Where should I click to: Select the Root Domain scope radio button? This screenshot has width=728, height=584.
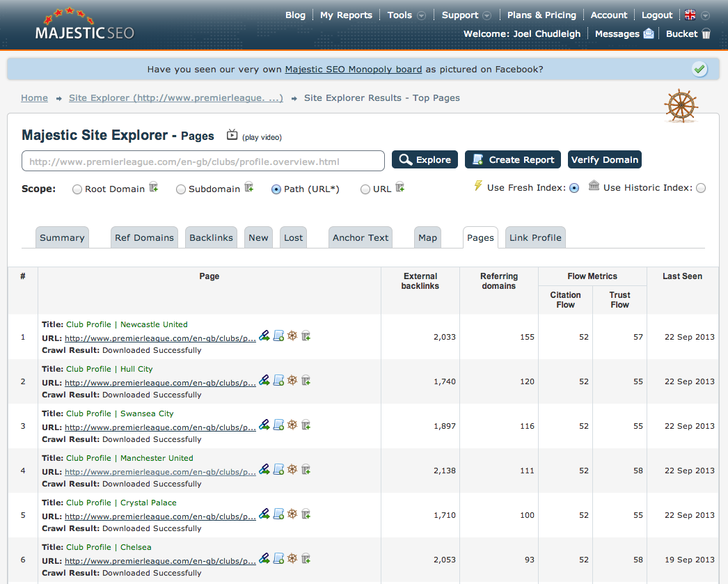[77, 189]
